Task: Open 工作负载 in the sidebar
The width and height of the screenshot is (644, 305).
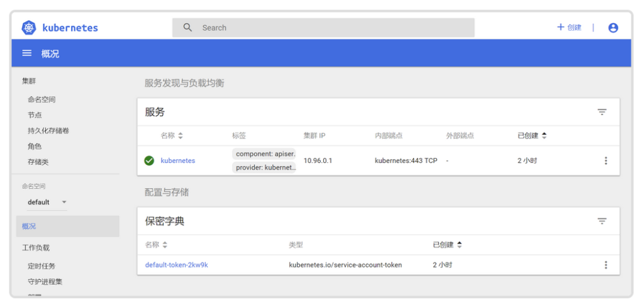Action: [36, 248]
